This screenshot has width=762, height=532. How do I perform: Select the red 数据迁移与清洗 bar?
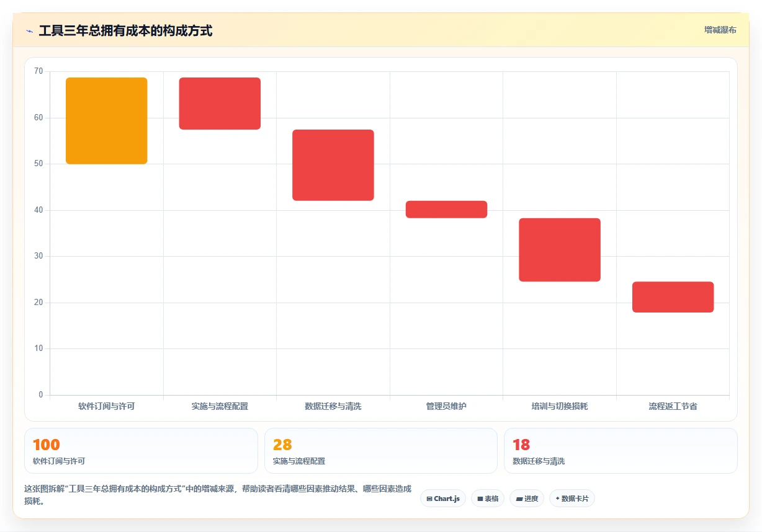pos(333,165)
